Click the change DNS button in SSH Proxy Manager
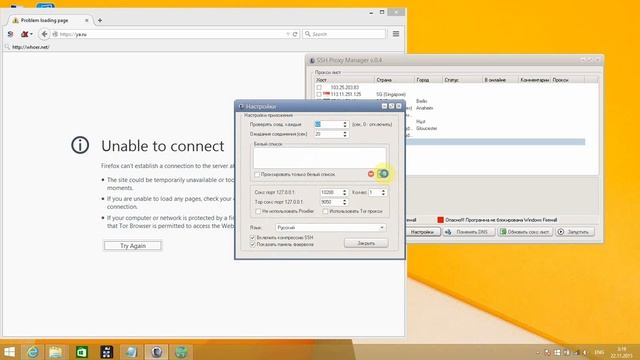Viewport: 640px width, 360px height. [469, 232]
